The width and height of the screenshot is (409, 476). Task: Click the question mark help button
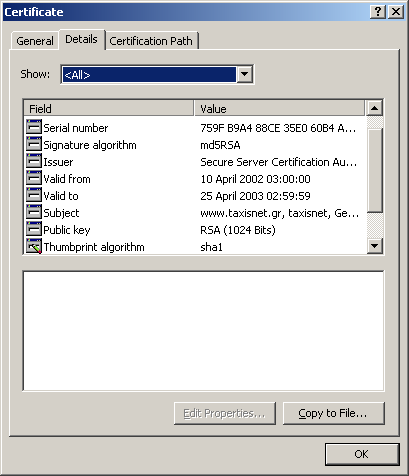(x=378, y=12)
